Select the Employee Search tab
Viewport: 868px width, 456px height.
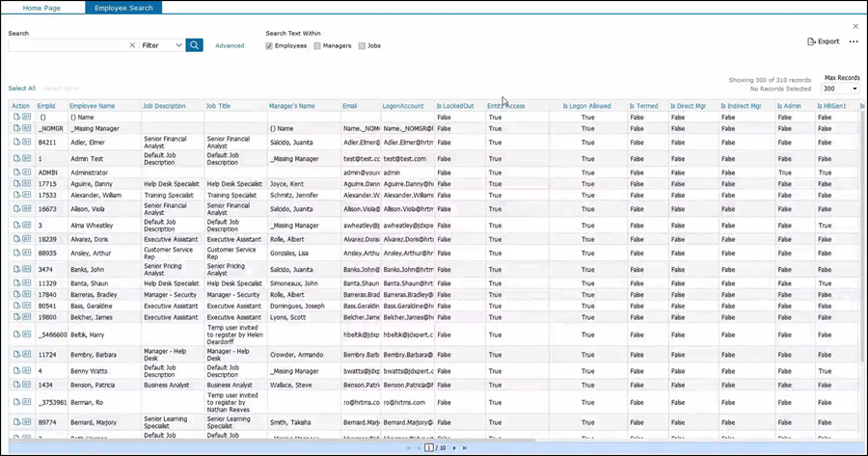coord(122,7)
